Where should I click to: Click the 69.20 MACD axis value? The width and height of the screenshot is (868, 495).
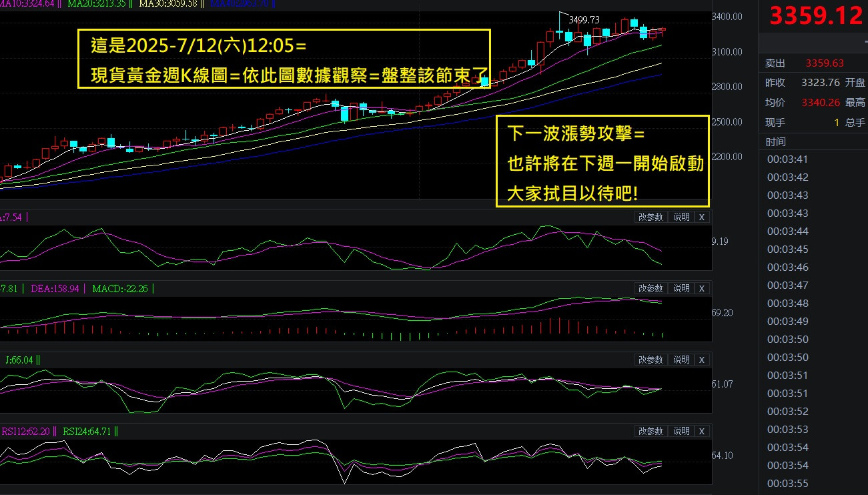point(723,313)
